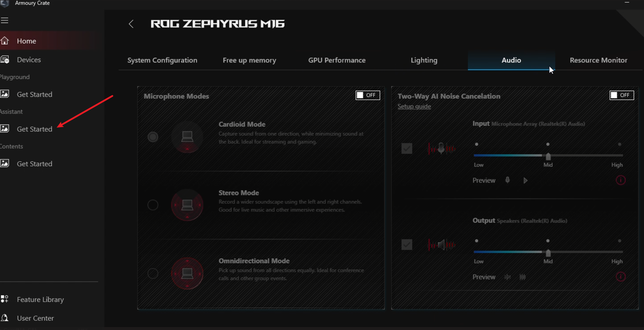Set Output slider to the Low point

[477, 241]
